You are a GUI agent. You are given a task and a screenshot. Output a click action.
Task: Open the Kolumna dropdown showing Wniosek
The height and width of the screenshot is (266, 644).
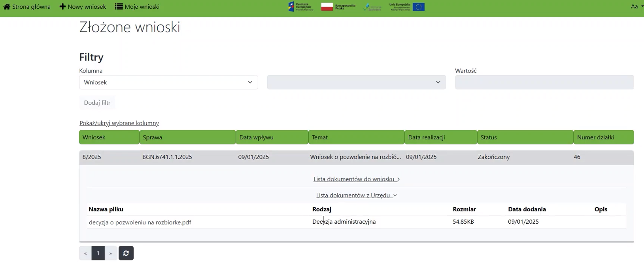click(x=168, y=82)
